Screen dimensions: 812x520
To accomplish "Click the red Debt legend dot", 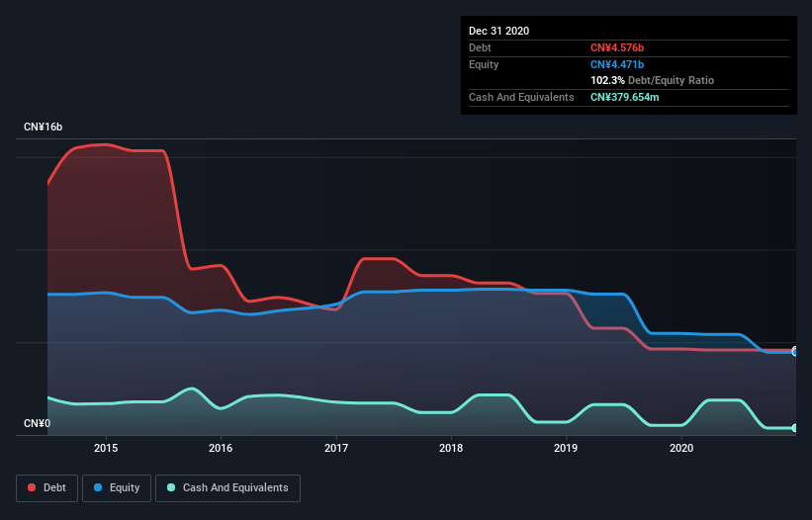I will (32, 487).
